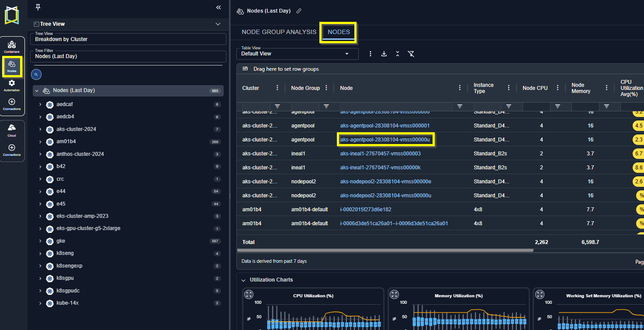Expand the aks-cluster-2024 tree node
Image resolution: width=644 pixels, height=330 pixels.
click(40, 129)
